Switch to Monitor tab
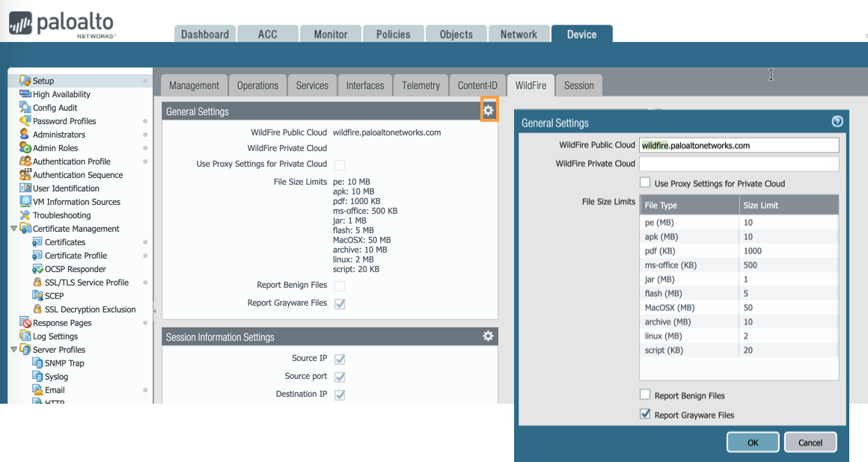The width and height of the screenshot is (868, 462). coord(331,34)
